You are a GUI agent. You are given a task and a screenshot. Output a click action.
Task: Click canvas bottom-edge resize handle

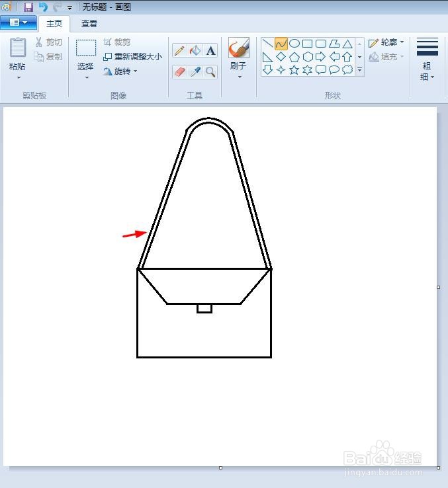220,468
